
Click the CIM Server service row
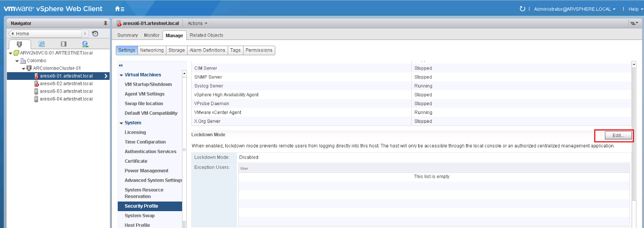click(x=411, y=68)
